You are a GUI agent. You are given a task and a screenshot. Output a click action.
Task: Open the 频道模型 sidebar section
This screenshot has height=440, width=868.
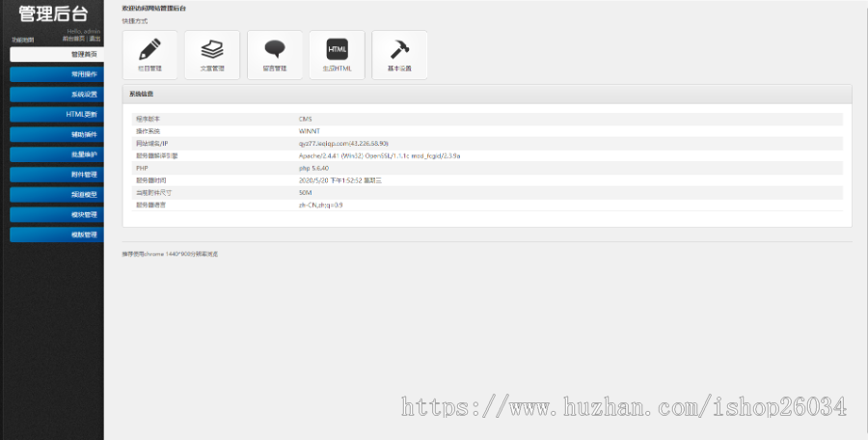pos(57,195)
